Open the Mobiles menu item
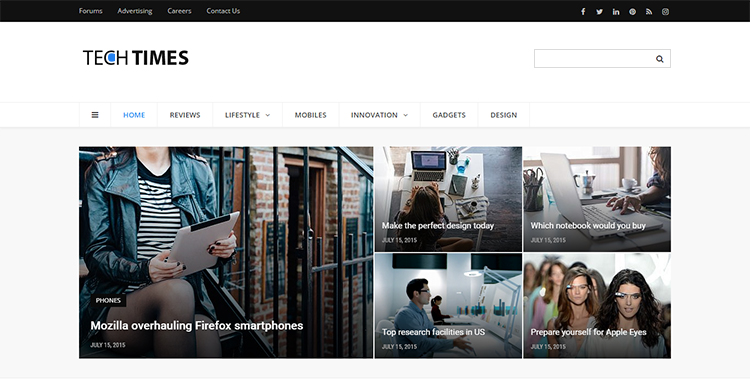Image resolution: width=750 pixels, height=380 pixels. pyautogui.click(x=310, y=115)
